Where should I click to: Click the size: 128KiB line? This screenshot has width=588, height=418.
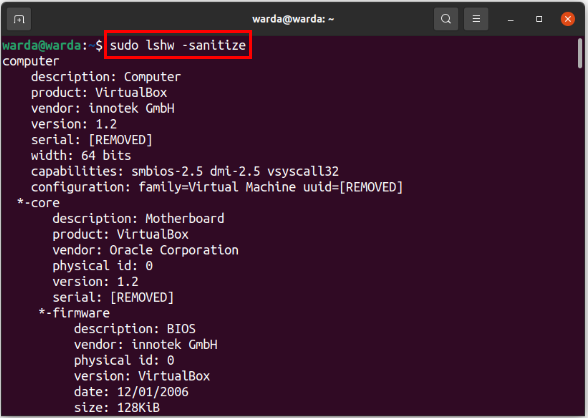point(117,408)
